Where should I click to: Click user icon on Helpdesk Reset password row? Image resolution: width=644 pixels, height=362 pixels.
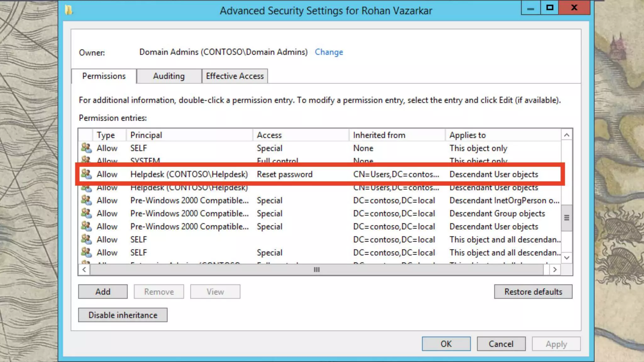click(86, 174)
